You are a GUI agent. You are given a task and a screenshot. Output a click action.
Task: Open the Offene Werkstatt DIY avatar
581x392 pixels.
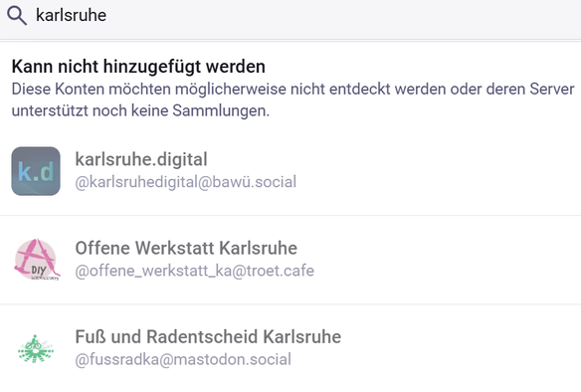tap(36, 260)
